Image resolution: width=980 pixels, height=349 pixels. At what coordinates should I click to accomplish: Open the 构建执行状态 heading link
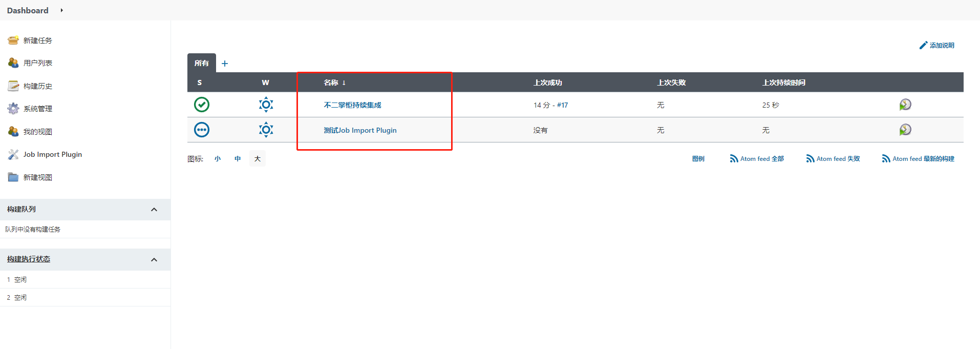[29, 259]
